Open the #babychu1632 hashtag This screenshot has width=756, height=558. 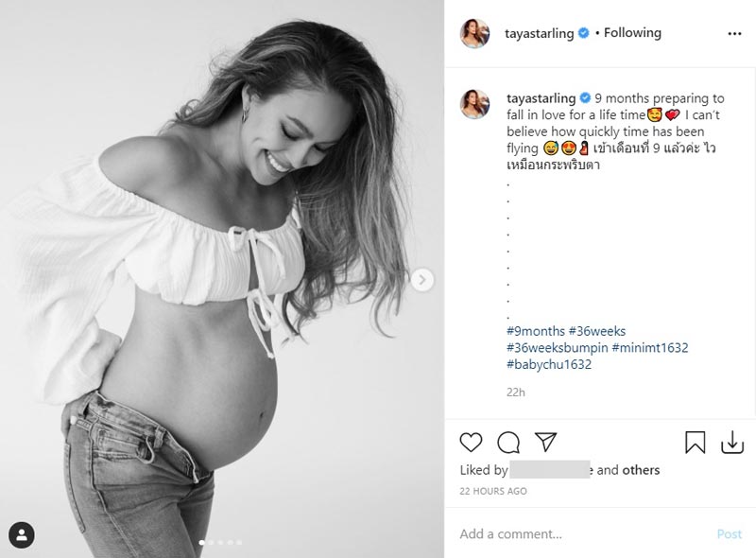coord(549,364)
